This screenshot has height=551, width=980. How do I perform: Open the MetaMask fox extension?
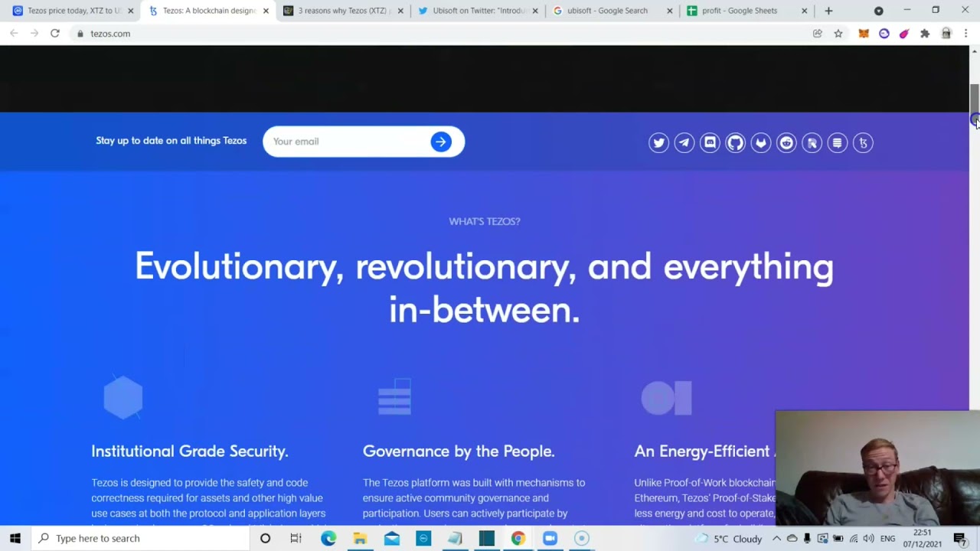click(x=864, y=34)
